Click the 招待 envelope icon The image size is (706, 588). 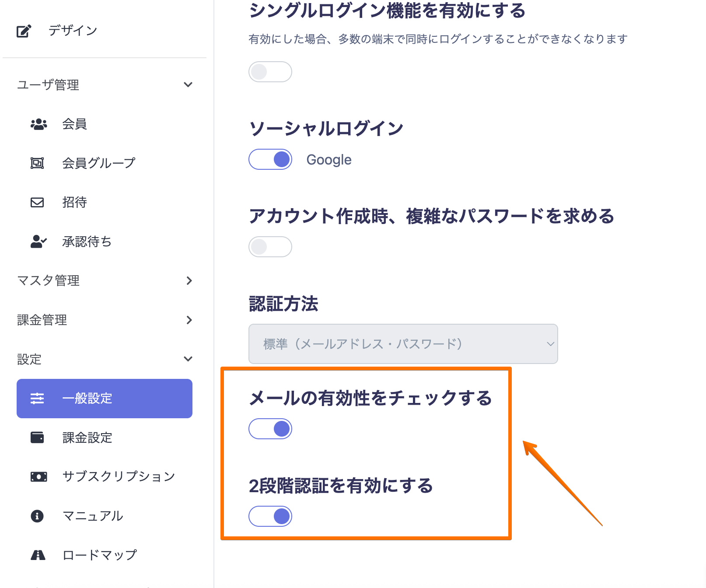coord(37,203)
